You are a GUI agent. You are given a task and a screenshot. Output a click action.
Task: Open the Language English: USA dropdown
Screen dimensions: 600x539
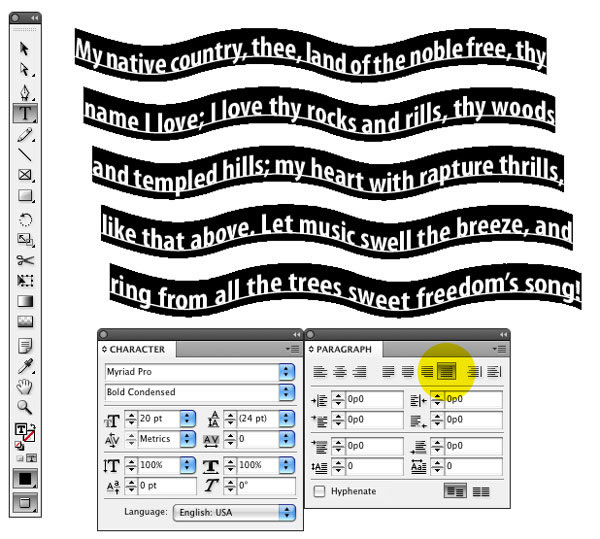(234, 513)
